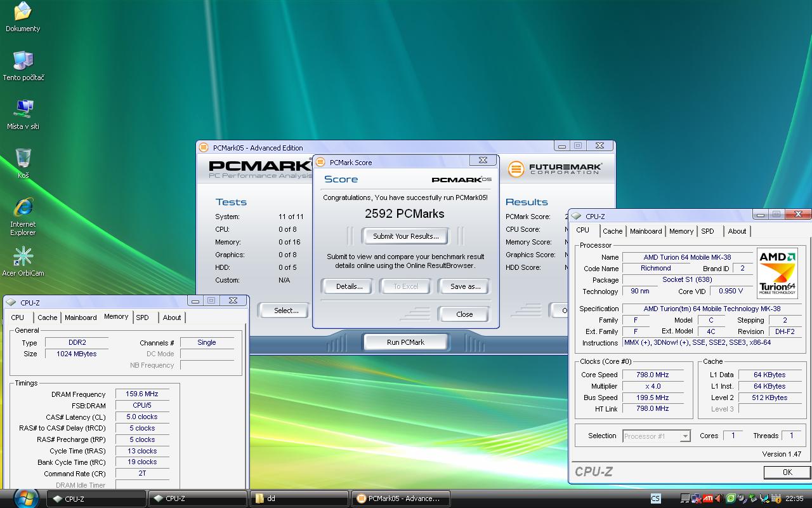This screenshot has width=812, height=508.
Task: Click the Futuremark Corporation logo
Action: point(554,169)
